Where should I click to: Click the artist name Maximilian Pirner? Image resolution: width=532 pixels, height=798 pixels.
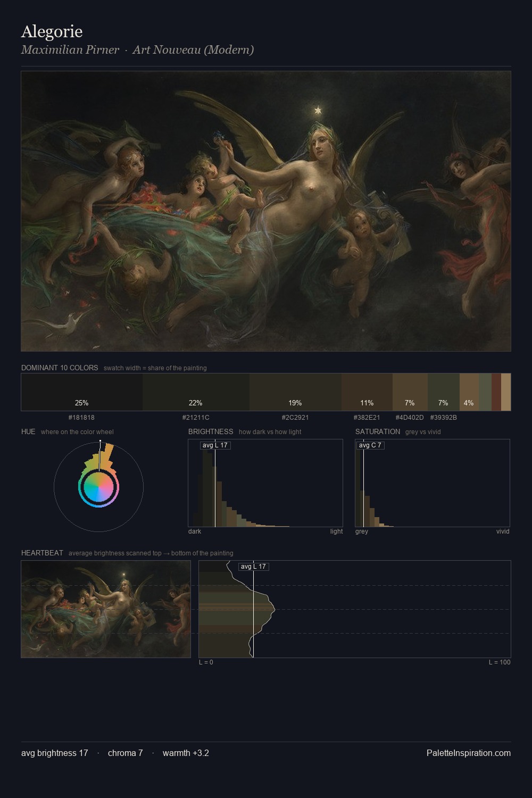70,50
